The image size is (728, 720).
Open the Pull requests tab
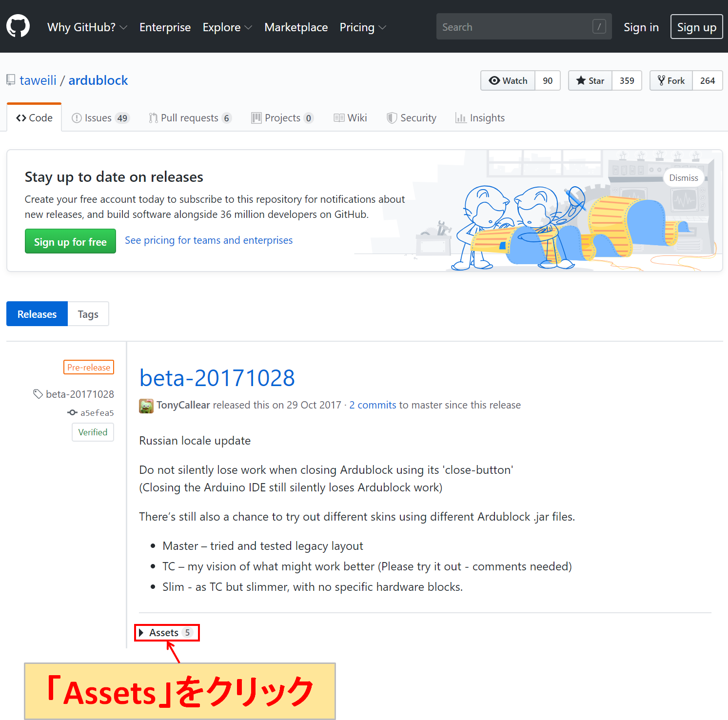pyautogui.click(x=190, y=118)
